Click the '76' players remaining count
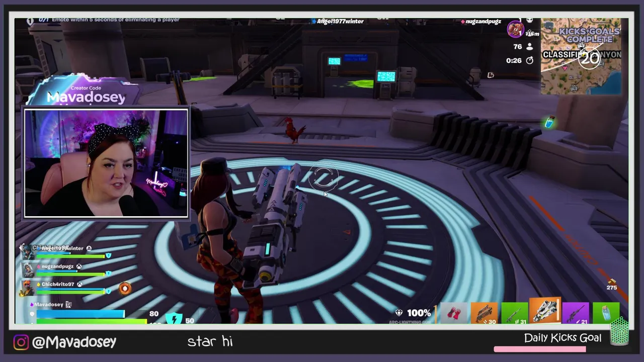Image resolution: width=644 pixels, height=362 pixels. pyautogui.click(x=517, y=46)
